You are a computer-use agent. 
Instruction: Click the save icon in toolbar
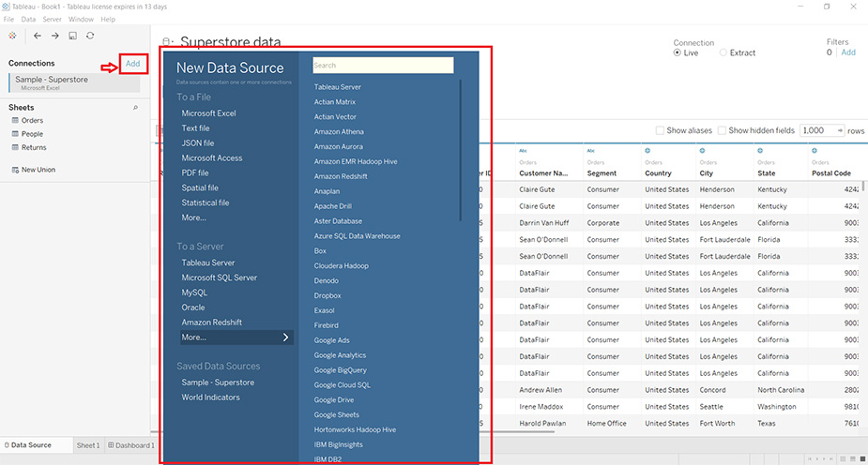coord(72,36)
